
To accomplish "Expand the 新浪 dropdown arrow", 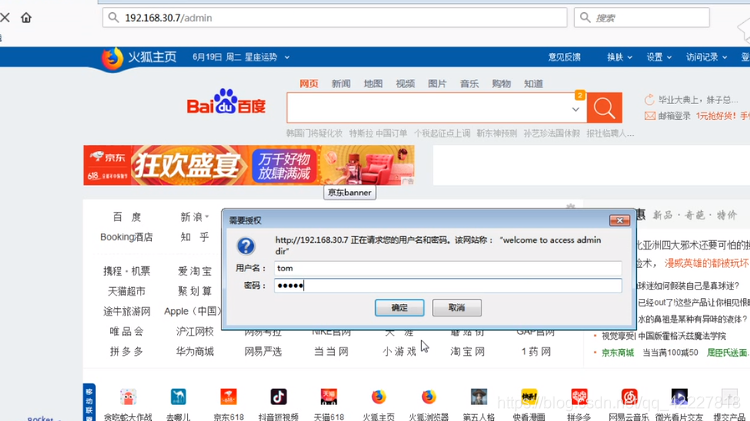I will point(207,217).
